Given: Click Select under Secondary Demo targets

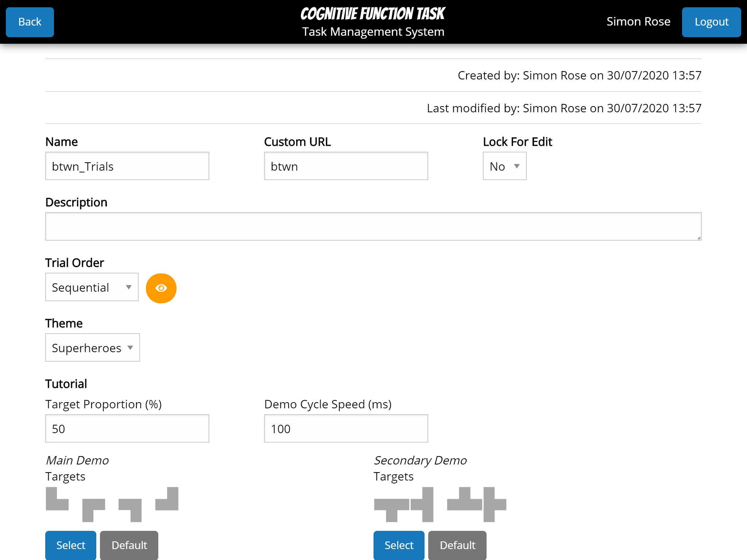Looking at the screenshot, I should pos(399,545).
